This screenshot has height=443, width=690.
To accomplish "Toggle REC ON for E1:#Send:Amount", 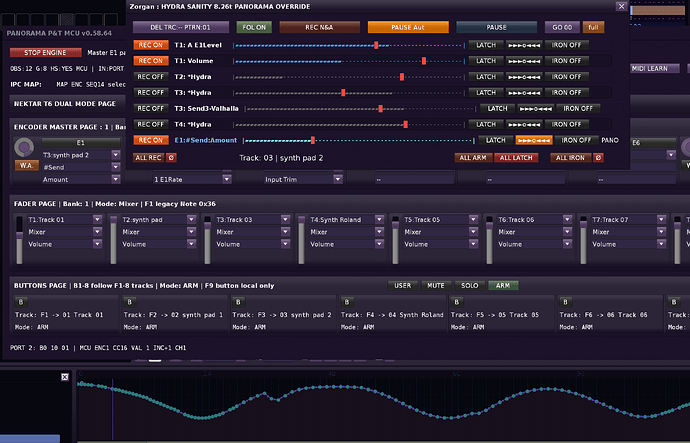I will [x=150, y=140].
